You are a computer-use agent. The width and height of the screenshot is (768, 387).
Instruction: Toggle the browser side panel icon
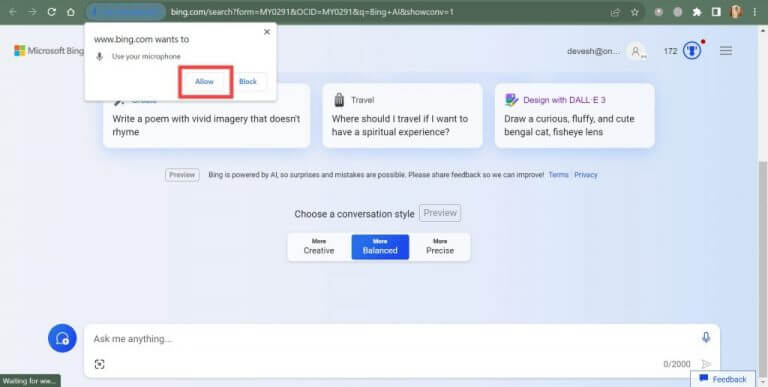click(x=716, y=12)
